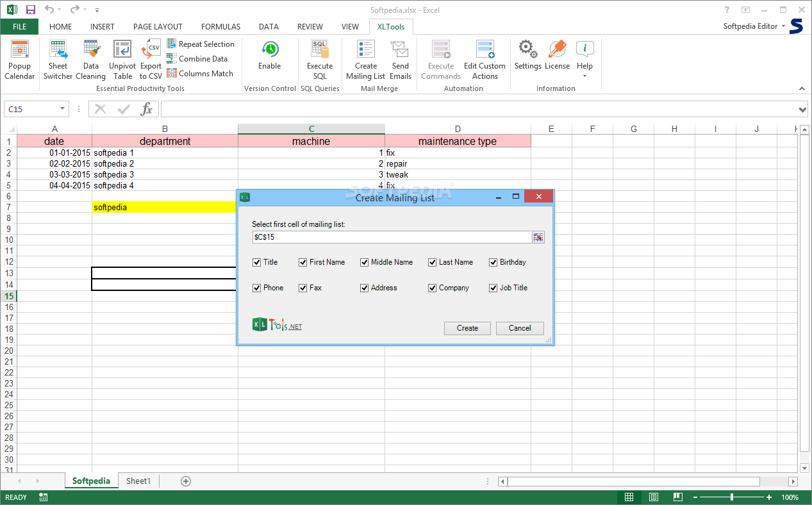Uncheck the Title checkbox
Screen dimensions: 812x505
(x=257, y=262)
